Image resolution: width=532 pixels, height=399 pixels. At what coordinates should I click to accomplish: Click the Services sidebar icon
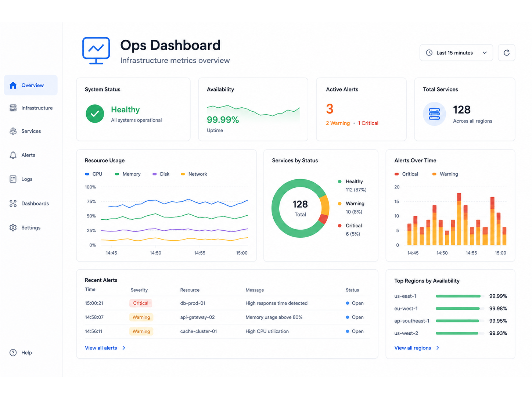pos(13,131)
